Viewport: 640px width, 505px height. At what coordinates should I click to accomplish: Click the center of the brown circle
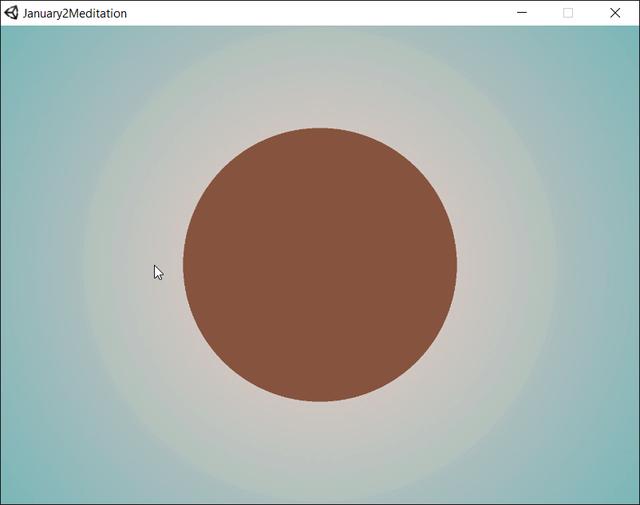(320, 265)
